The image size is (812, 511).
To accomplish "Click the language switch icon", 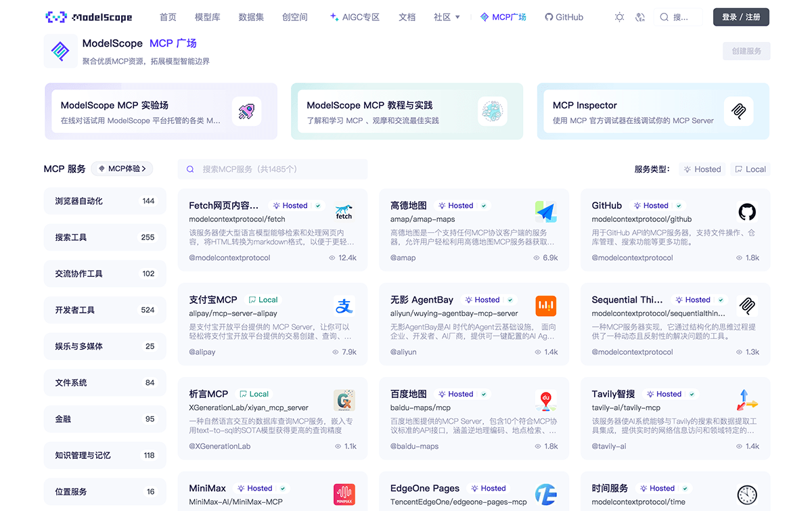I will pos(640,17).
